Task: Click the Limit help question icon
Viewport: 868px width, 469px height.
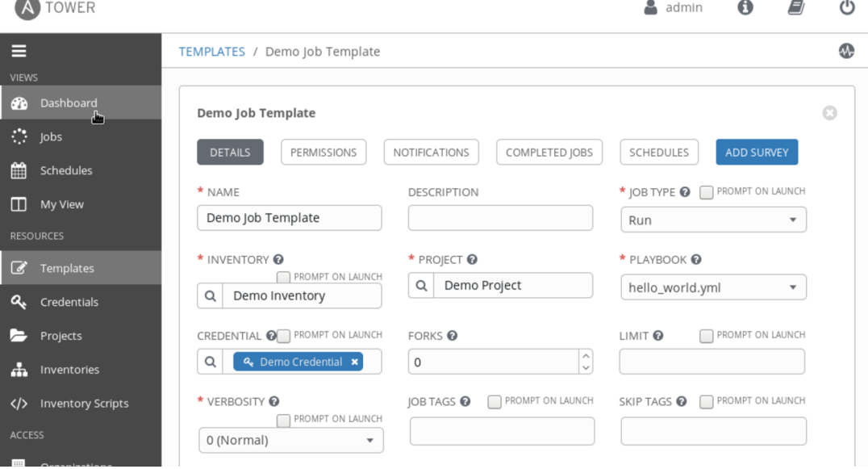Action: coord(657,336)
